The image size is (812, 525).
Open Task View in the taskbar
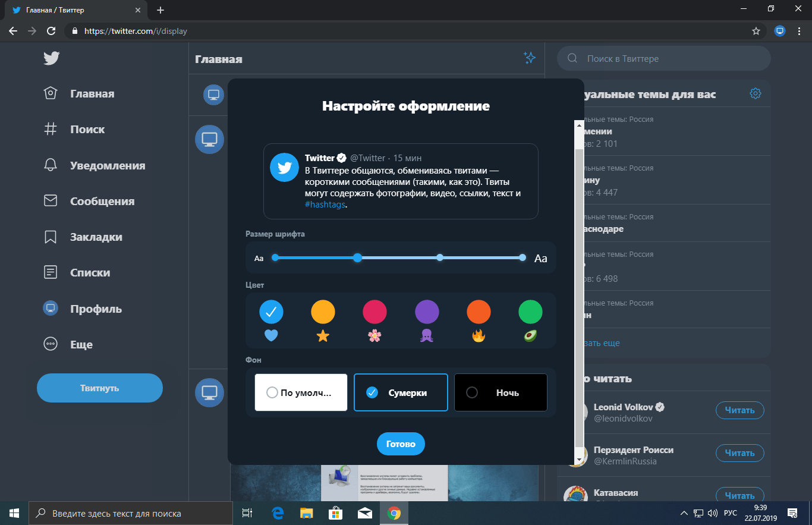(247, 513)
